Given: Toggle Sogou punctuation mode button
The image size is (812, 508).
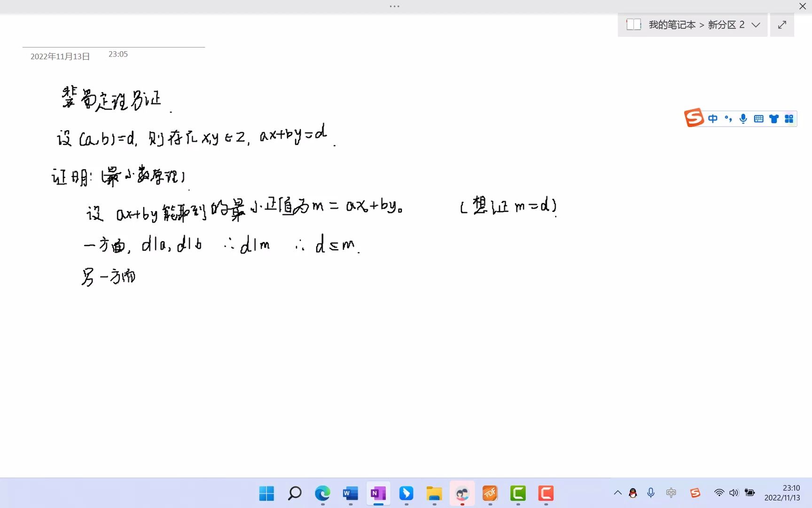Looking at the screenshot, I should point(728,119).
